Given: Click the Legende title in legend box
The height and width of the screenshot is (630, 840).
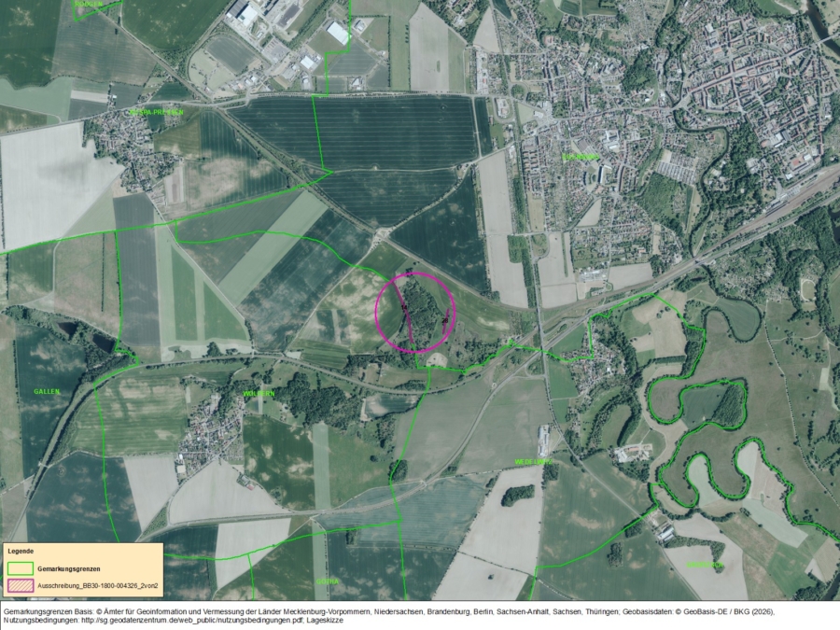Looking at the screenshot, I should 20,552.
